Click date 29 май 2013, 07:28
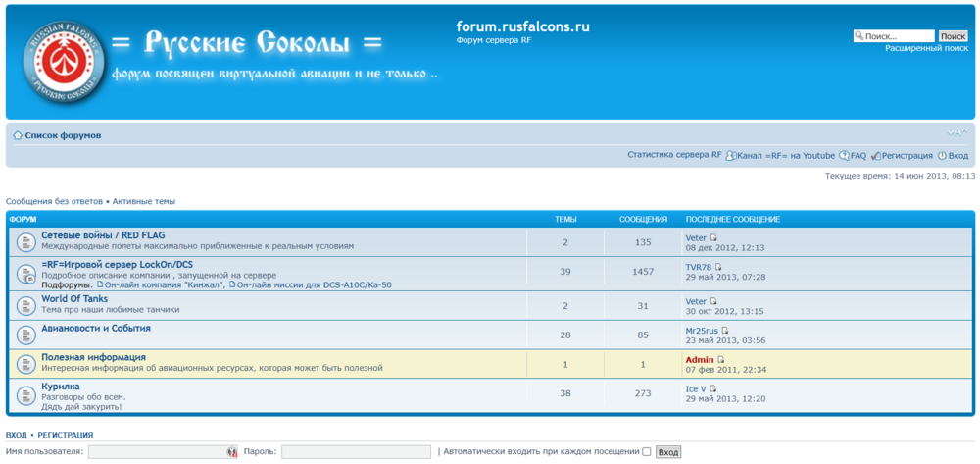Screen dimensions: 980x464 725,277
